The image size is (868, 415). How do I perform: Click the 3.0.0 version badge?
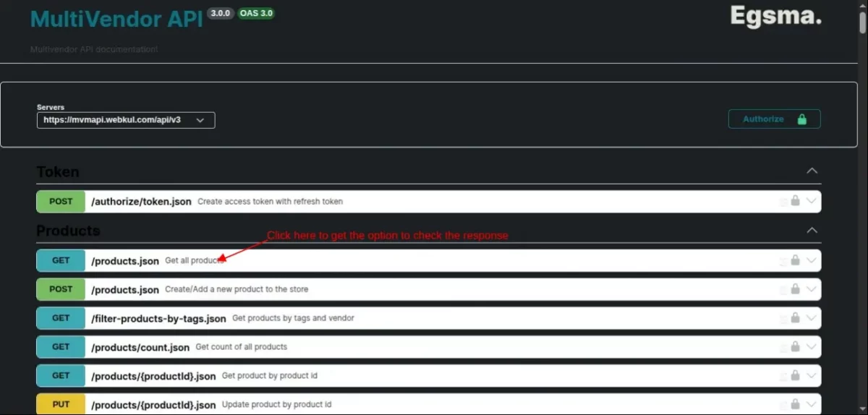pyautogui.click(x=221, y=14)
